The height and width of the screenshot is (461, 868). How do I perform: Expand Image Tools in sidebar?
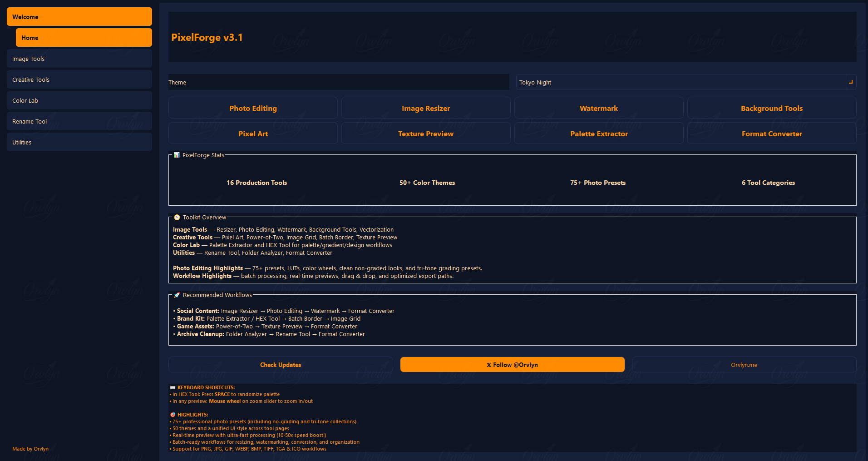(79, 59)
